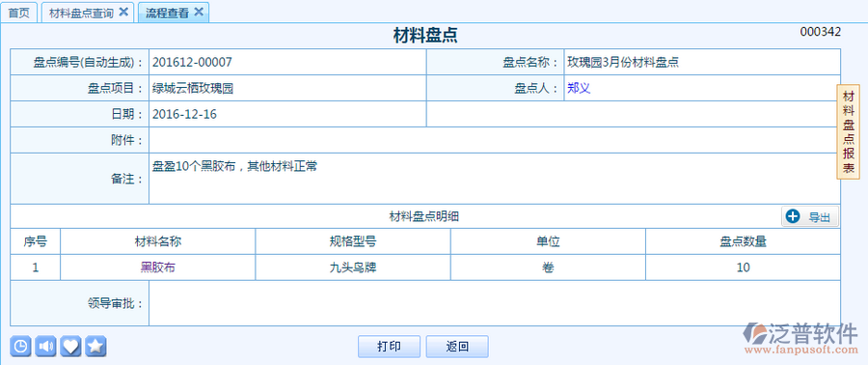Viewport: 868px width, 365px height.
Task: Click the 领导审批 approval field
Action: click(495, 303)
